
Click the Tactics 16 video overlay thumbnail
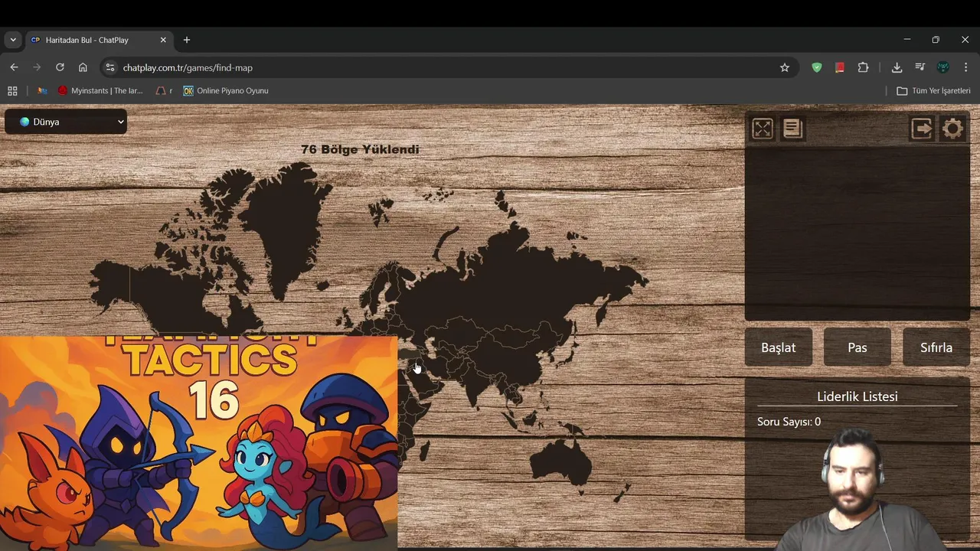(x=198, y=442)
